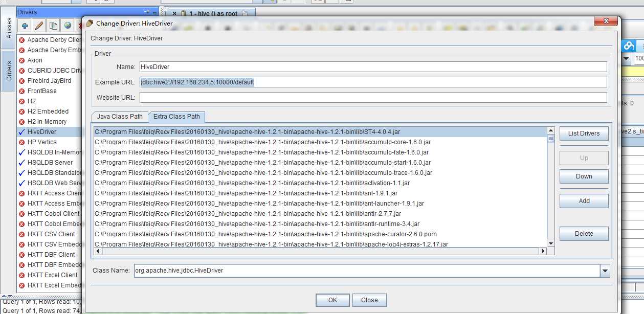Select HXTT CSV Client driver
644x314 pixels.
coord(50,234)
